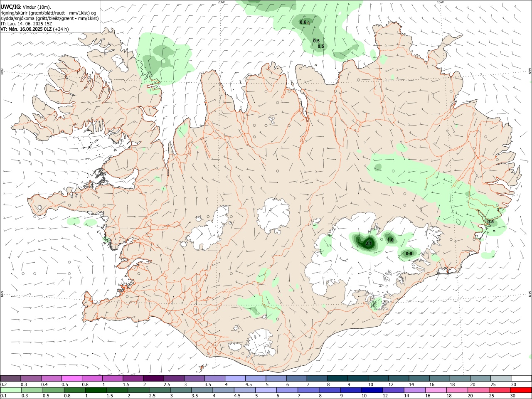Click the '20W' longitude label at top
532x399 pixels.
(221, 2)
